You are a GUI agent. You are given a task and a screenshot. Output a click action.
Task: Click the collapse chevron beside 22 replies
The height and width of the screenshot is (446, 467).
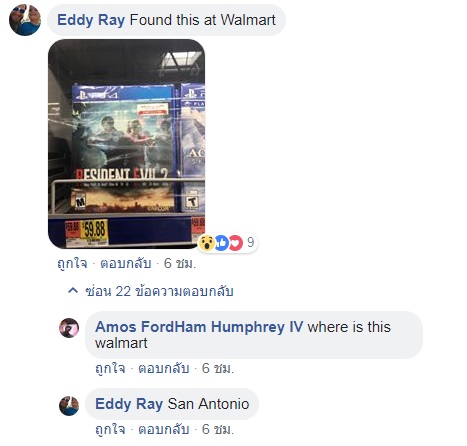point(73,291)
